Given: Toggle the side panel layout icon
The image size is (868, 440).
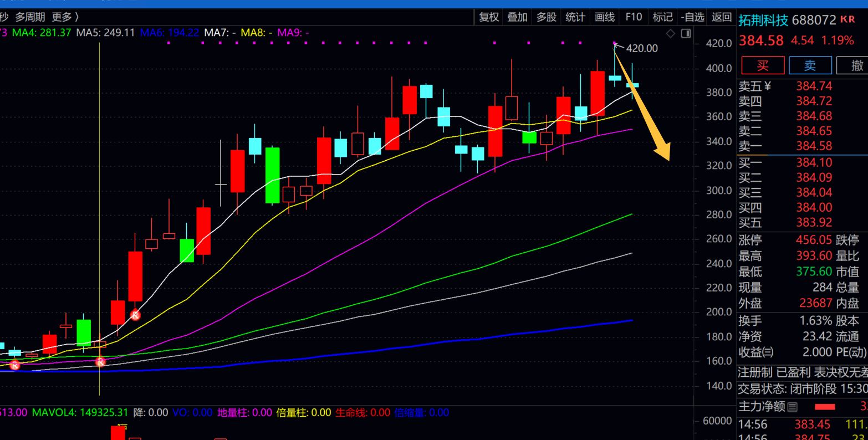Looking at the screenshot, I should coord(686,34).
